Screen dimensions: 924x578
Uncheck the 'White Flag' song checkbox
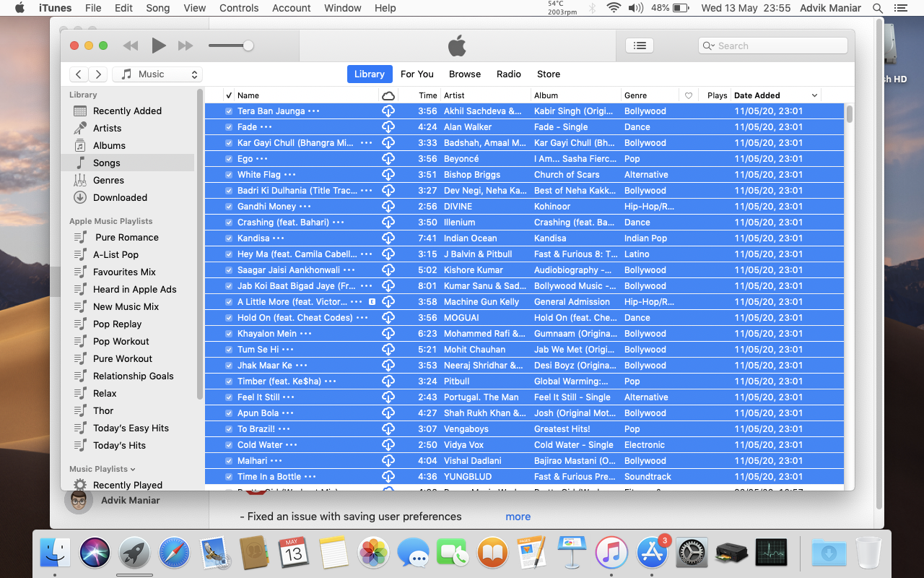tap(229, 175)
